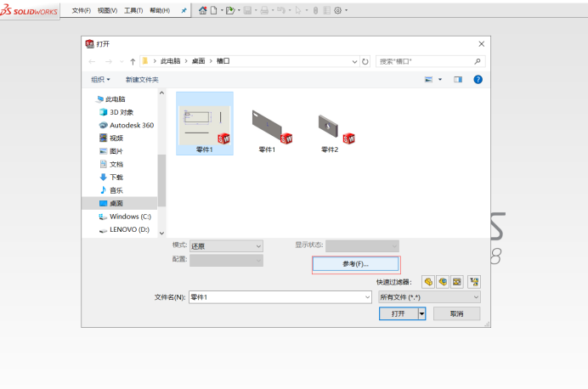588x389 pixels.
Task: Open the 文件(F) menu
Action: [x=82, y=10]
